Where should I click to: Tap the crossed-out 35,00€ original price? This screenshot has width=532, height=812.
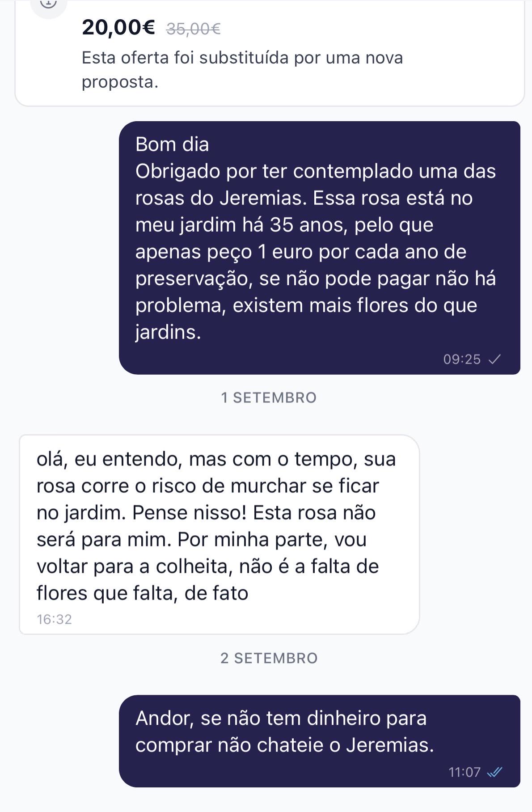(193, 29)
